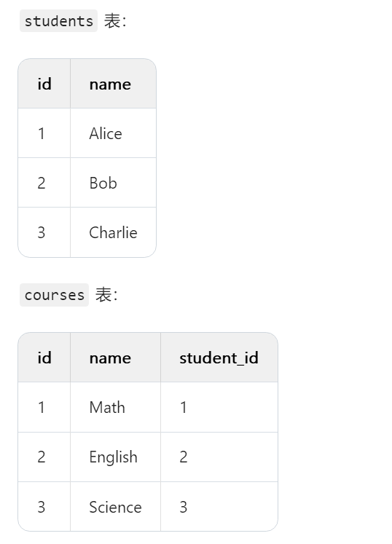Click student_id value in Science row
This screenshot has width=392, height=544.
pos(219,507)
